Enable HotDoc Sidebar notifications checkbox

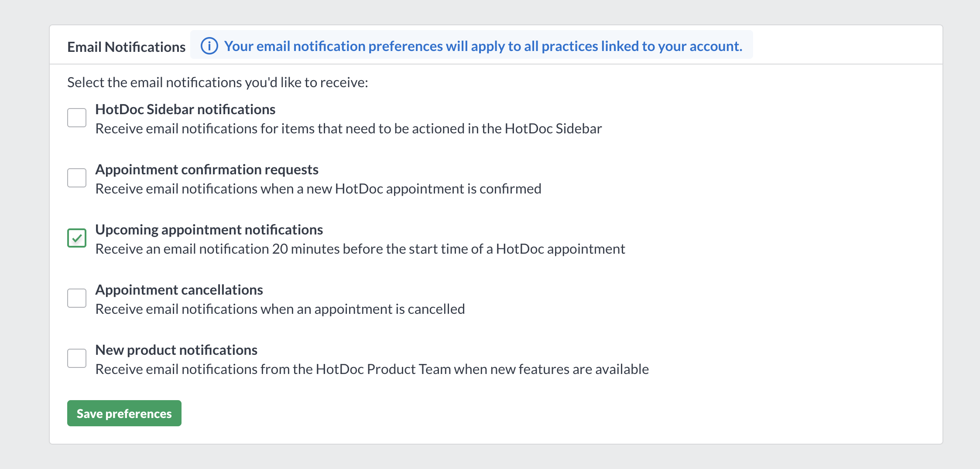[x=77, y=118]
